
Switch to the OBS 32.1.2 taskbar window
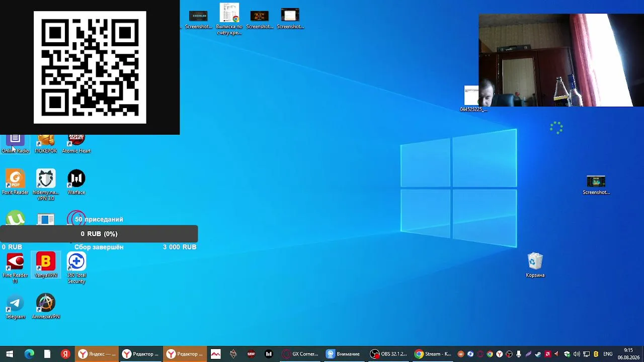(388, 354)
